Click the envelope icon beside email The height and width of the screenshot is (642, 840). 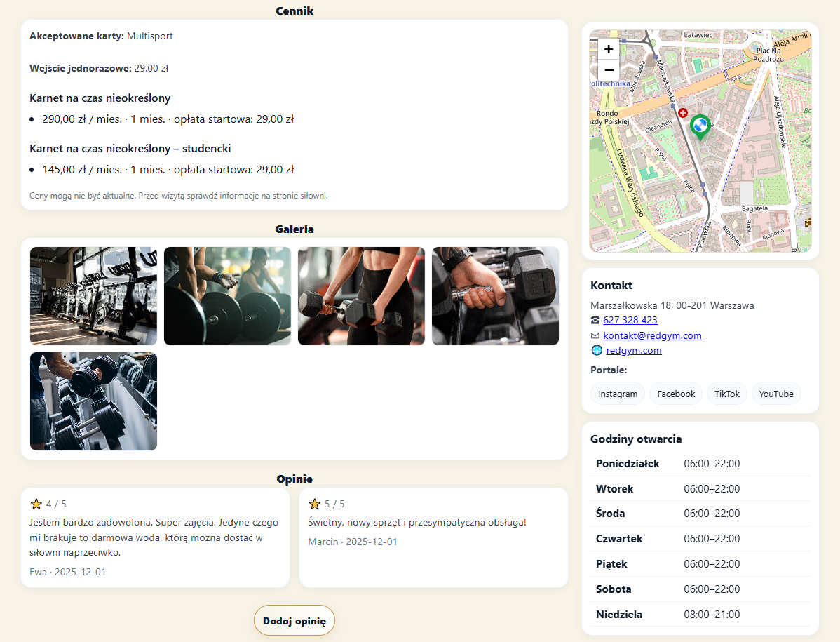point(595,335)
